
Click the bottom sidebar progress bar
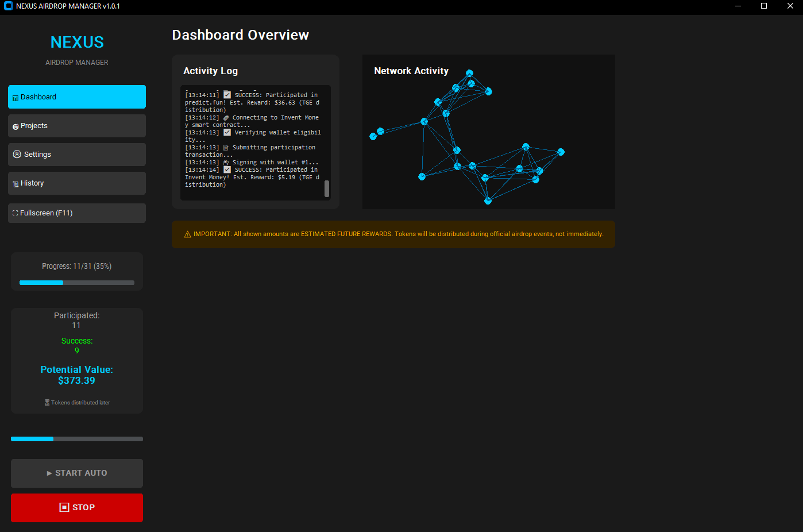click(77, 439)
